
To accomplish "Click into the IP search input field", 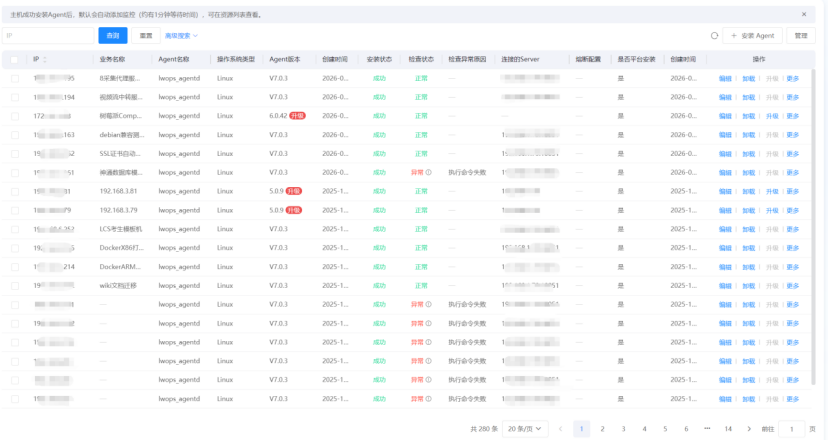I will [x=49, y=35].
